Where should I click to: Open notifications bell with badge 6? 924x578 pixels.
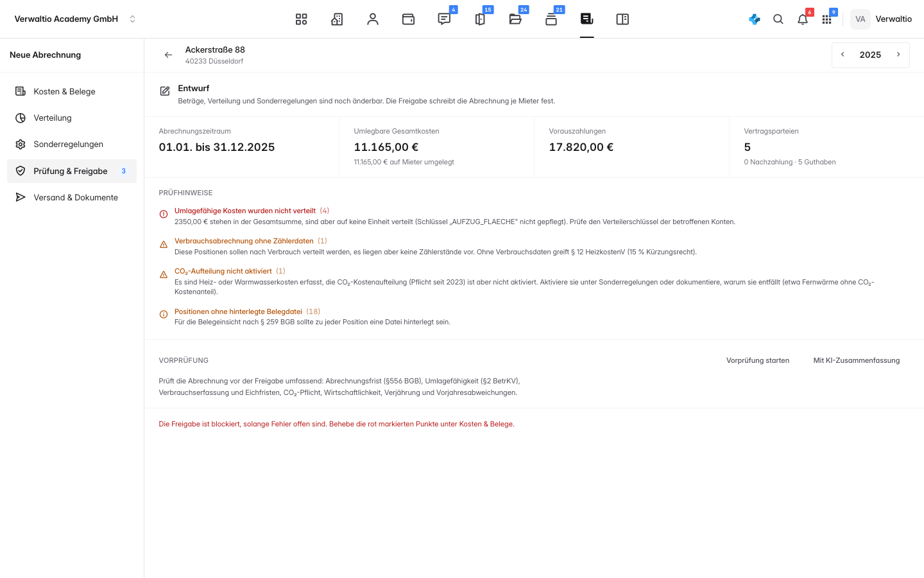pos(803,19)
